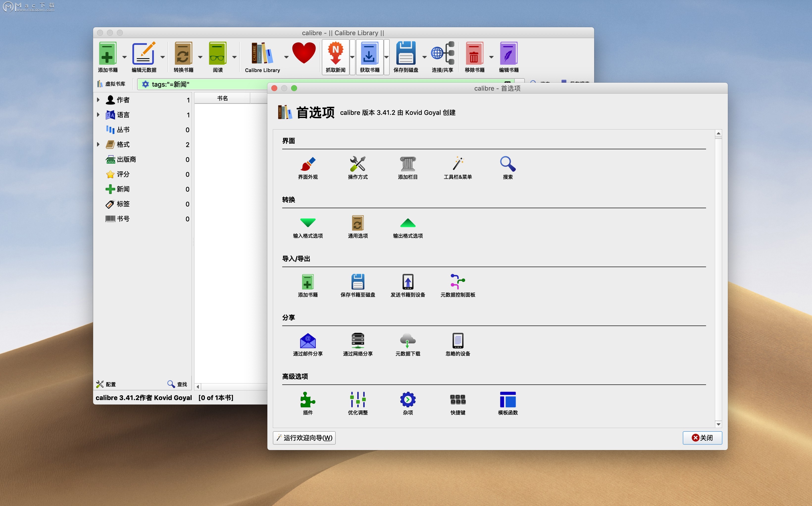Click 编辑书籍 in the toolbar

[508, 57]
